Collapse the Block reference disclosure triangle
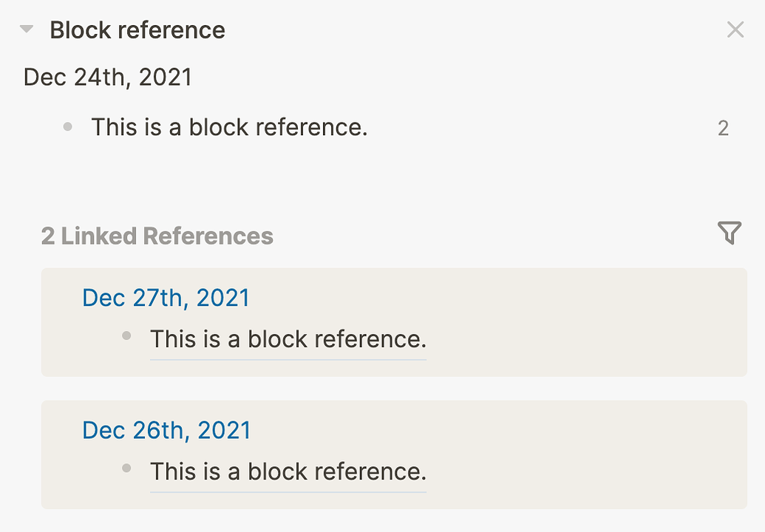Screen dimensions: 765x532 click(27, 30)
